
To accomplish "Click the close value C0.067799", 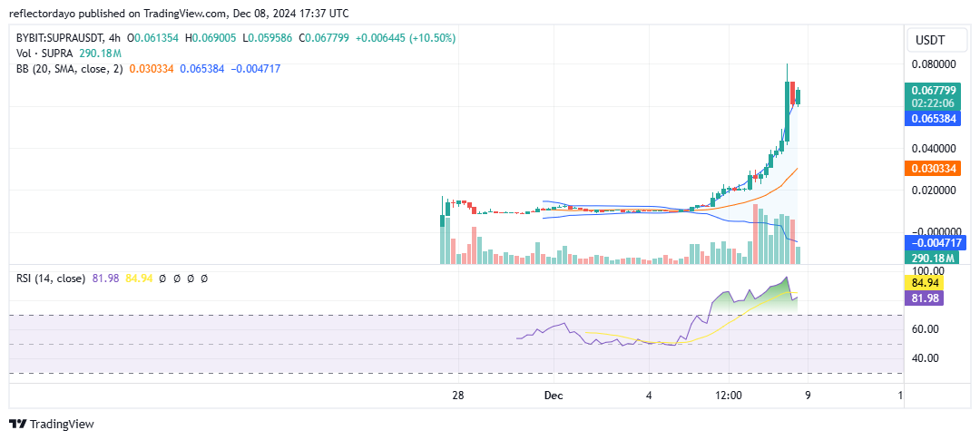I will (x=324, y=38).
